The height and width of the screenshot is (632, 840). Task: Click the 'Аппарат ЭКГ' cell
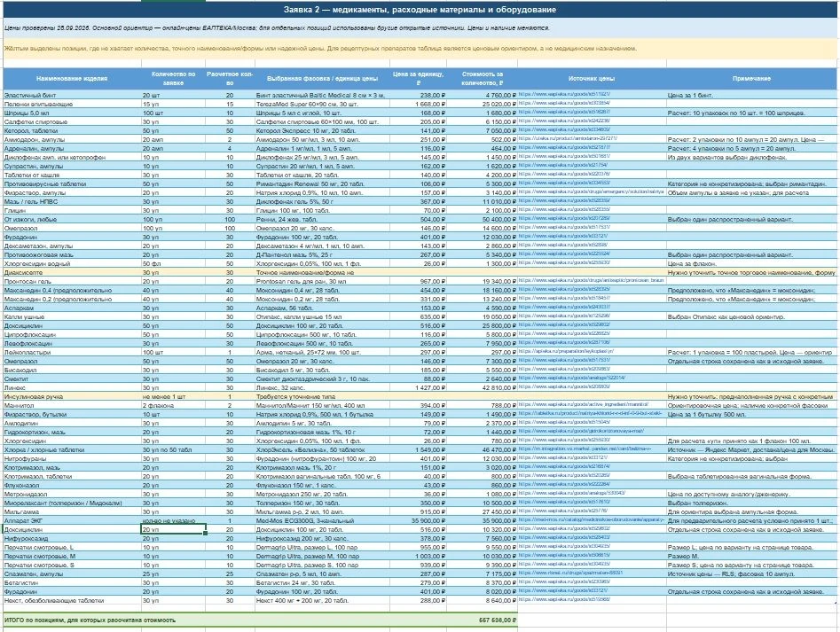pos(72,520)
